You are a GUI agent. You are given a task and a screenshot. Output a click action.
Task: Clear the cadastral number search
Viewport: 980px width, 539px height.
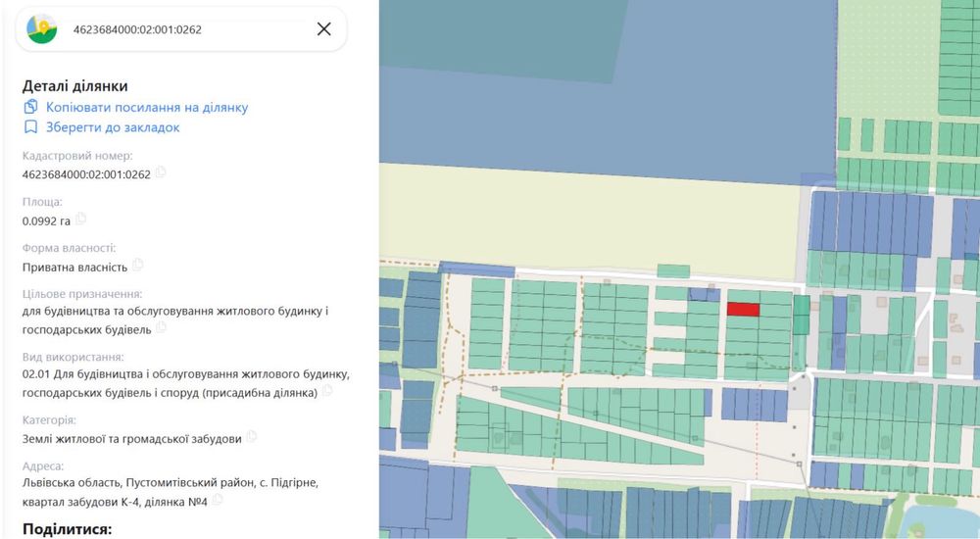(324, 29)
